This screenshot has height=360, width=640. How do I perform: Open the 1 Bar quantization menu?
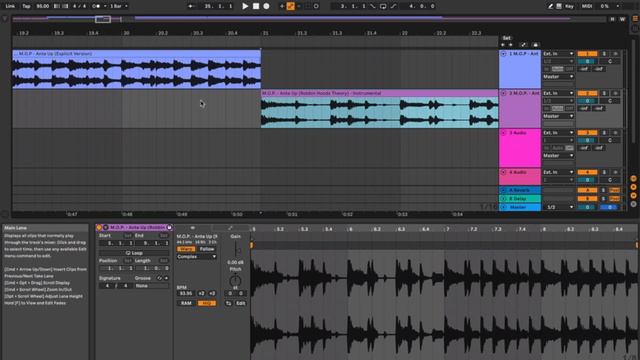119,6
